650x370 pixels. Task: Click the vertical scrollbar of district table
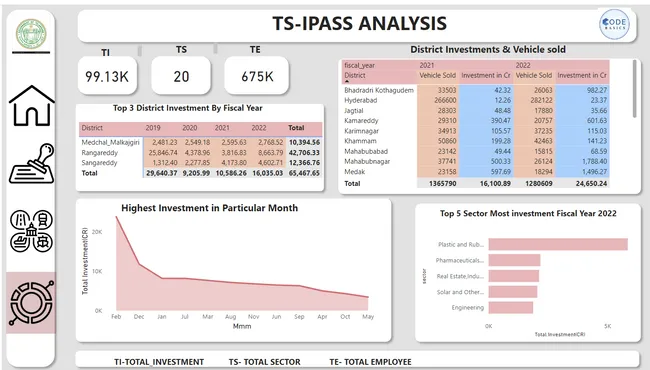(634, 89)
